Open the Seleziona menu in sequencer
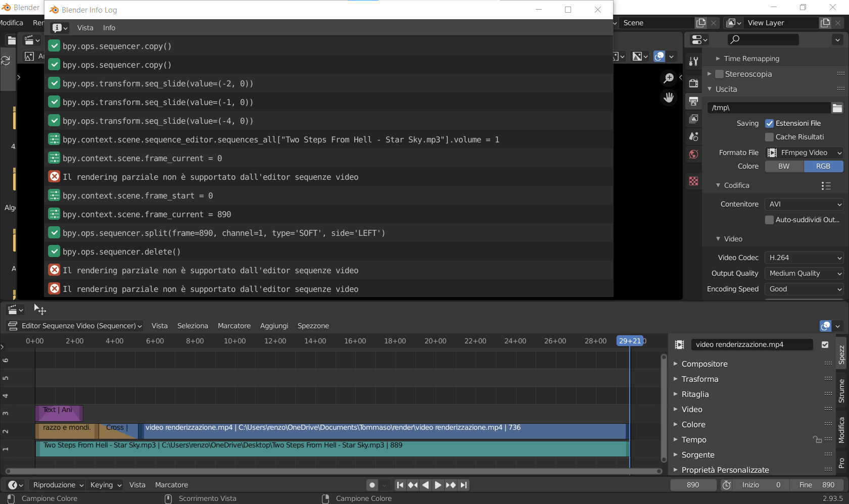The image size is (849, 504). [x=193, y=326]
